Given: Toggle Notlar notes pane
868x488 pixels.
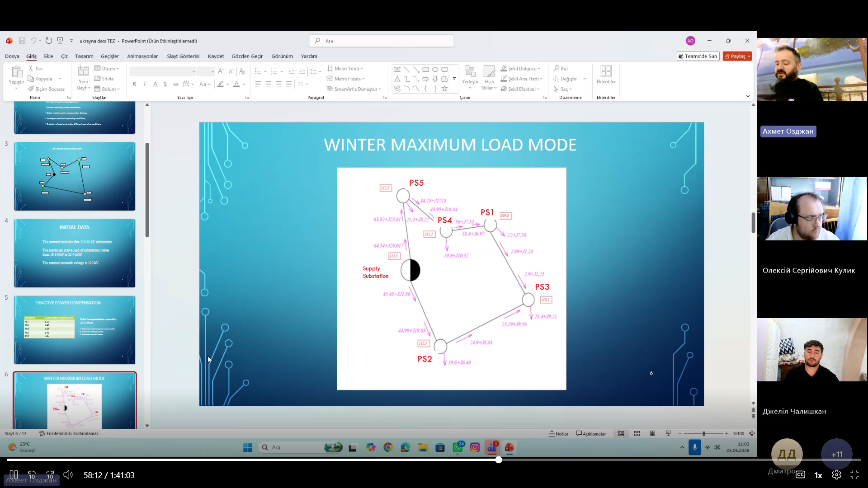Looking at the screenshot, I should [x=559, y=434].
